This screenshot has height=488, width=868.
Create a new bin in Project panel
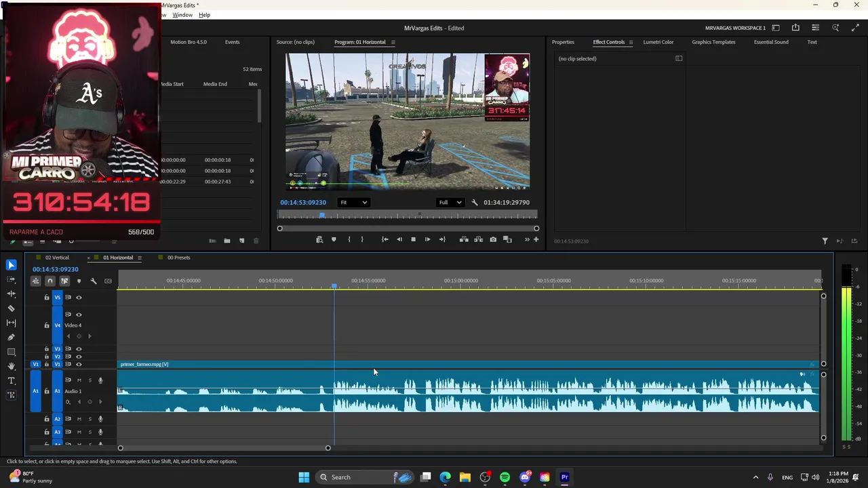(x=226, y=241)
